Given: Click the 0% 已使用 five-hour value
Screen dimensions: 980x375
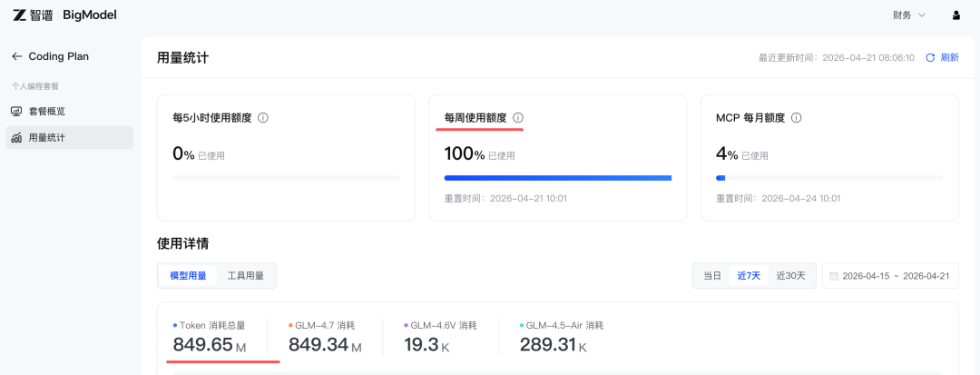Looking at the screenshot, I should click(x=198, y=153).
